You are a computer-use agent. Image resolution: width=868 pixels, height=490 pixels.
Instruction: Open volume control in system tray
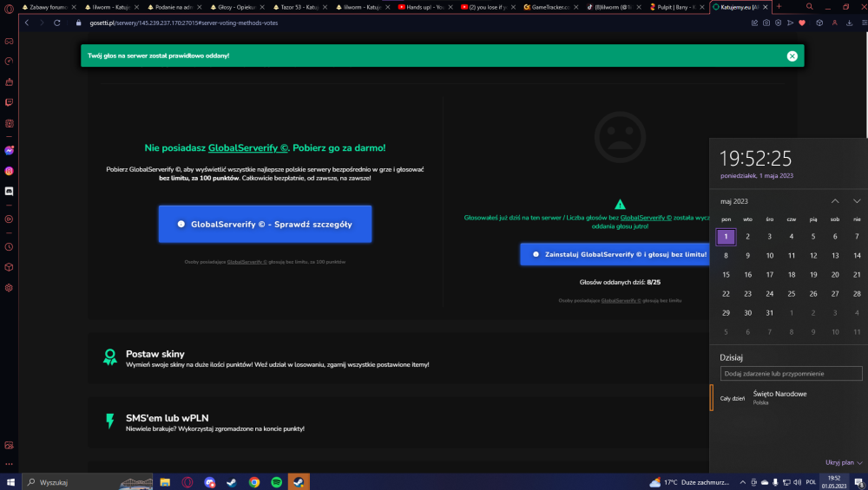click(797, 482)
